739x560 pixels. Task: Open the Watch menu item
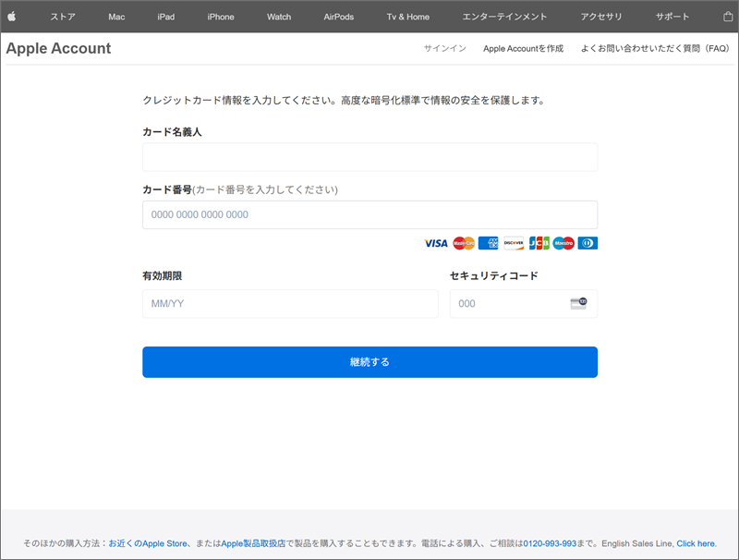click(279, 17)
